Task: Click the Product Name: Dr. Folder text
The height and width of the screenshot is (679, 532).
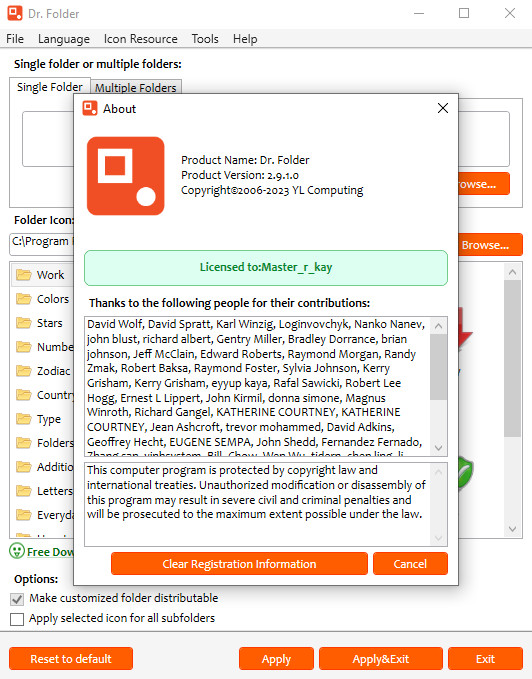Action: [245, 160]
